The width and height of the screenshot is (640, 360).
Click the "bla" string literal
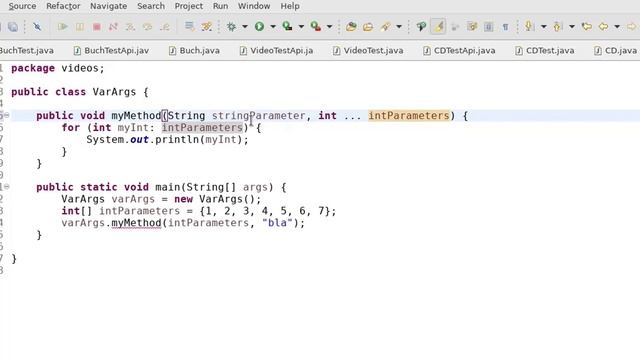click(x=278, y=223)
